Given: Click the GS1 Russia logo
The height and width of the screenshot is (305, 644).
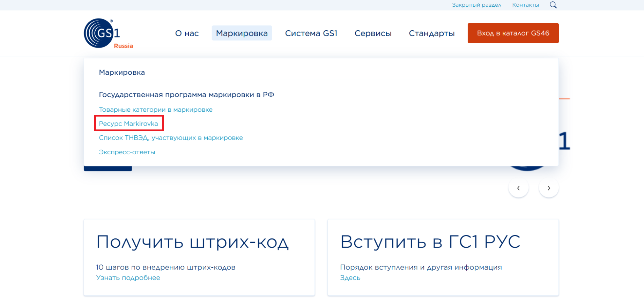Looking at the screenshot, I should (109, 34).
